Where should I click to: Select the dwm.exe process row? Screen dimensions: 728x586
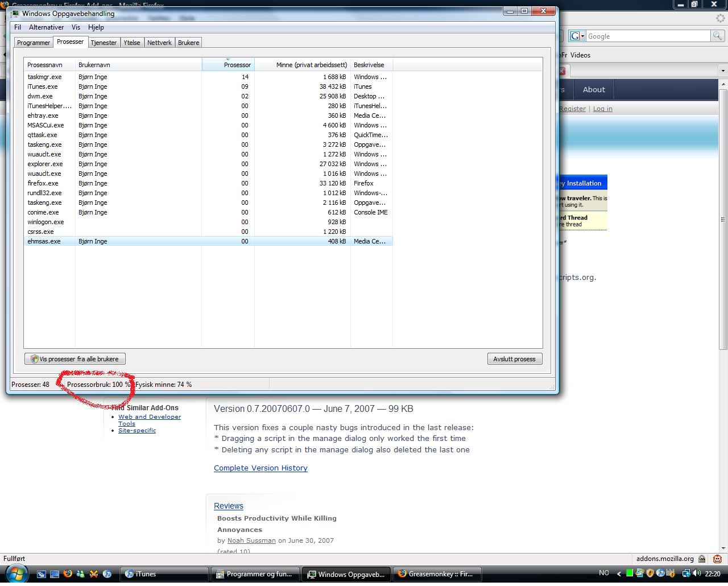(208, 96)
